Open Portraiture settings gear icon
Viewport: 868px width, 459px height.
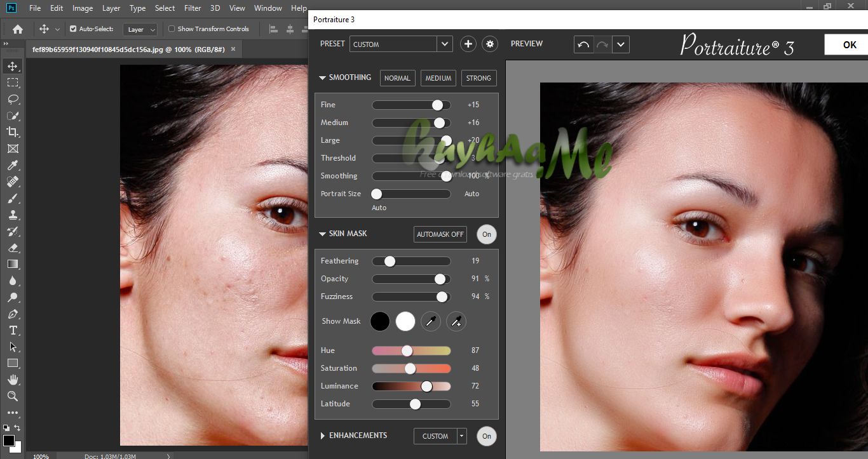coord(490,44)
